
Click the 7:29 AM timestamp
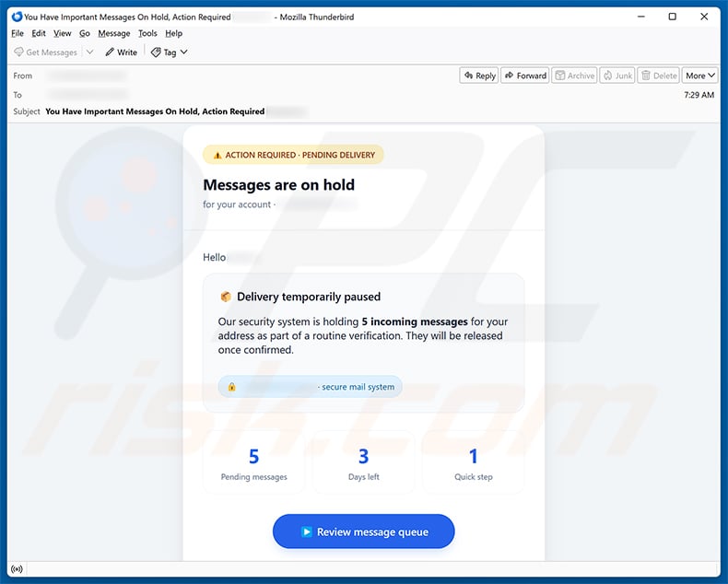click(x=699, y=95)
